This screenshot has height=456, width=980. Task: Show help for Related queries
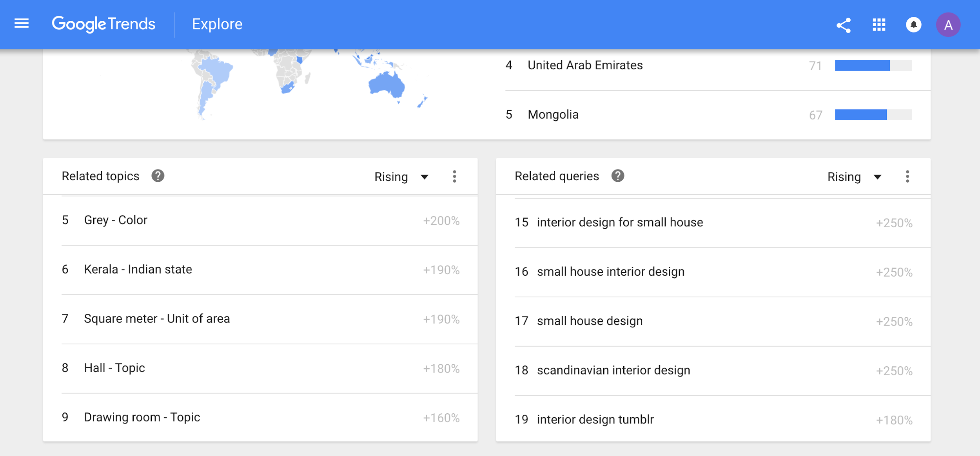click(617, 176)
